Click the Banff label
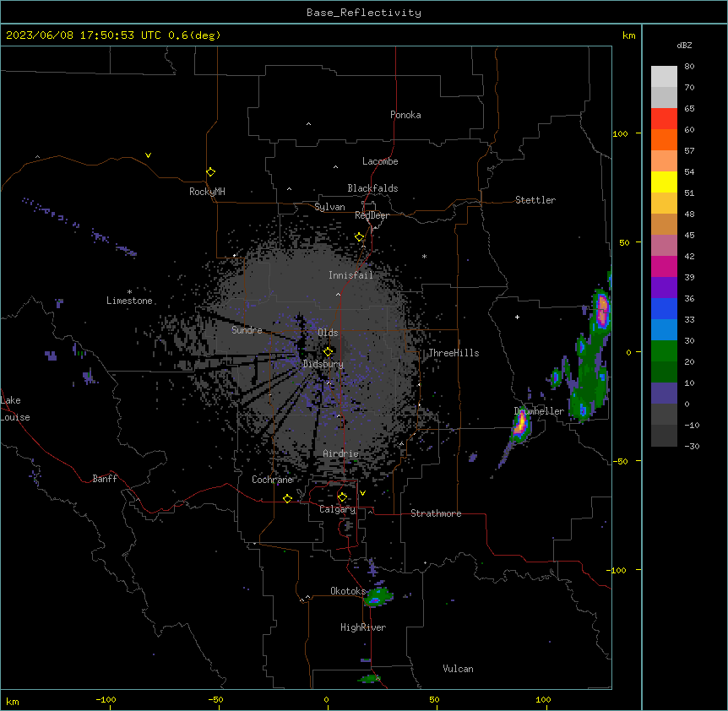 pos(105,479)
